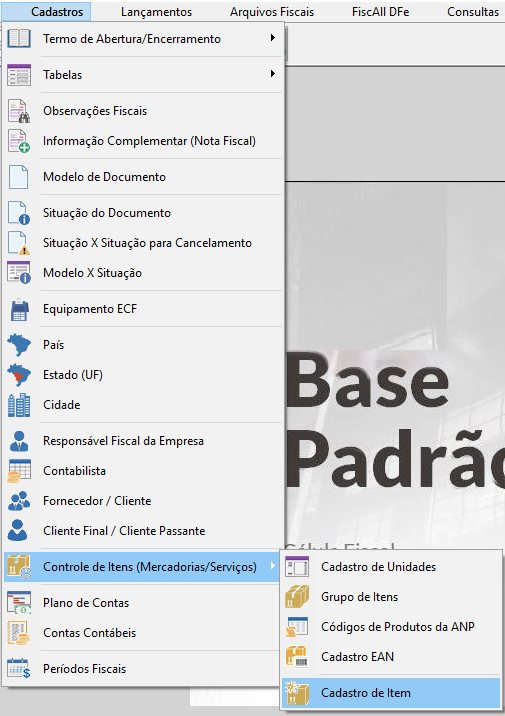The image size is (505, 716).
Task: Click the Cidade buildings icon
Action: coord(19,405)
